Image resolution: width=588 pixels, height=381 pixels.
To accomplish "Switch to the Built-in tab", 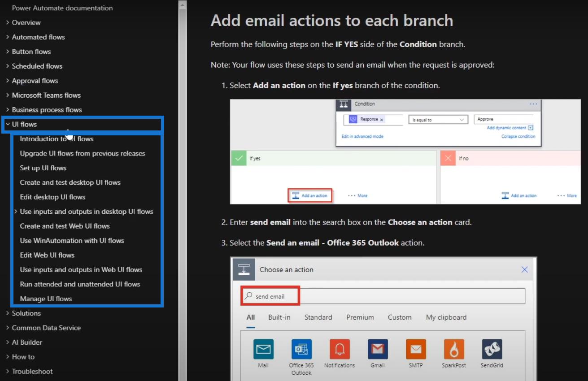I will point(279,317).
